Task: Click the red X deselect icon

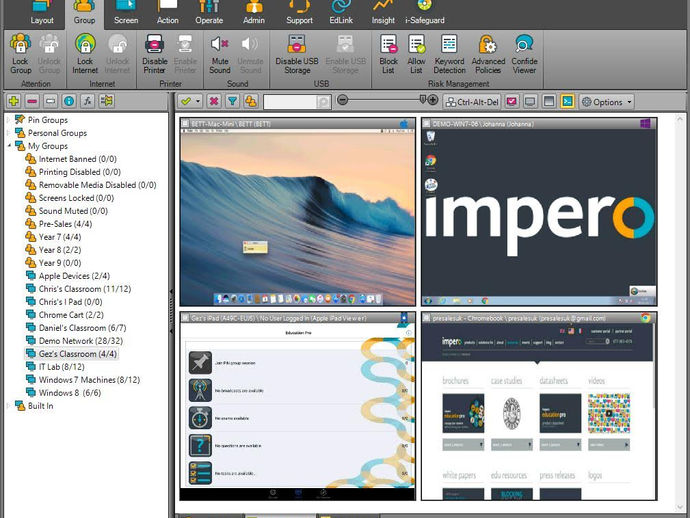Action: [214, 102]
